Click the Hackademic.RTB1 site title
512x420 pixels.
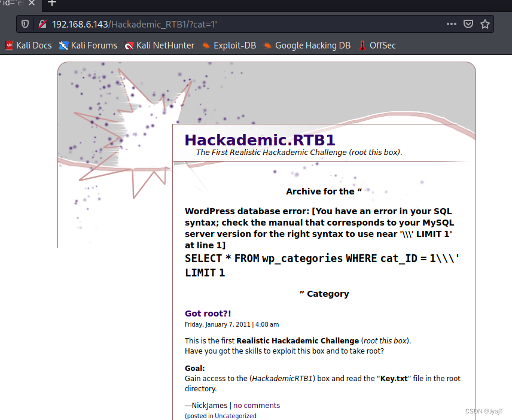[x=260, y=139]
